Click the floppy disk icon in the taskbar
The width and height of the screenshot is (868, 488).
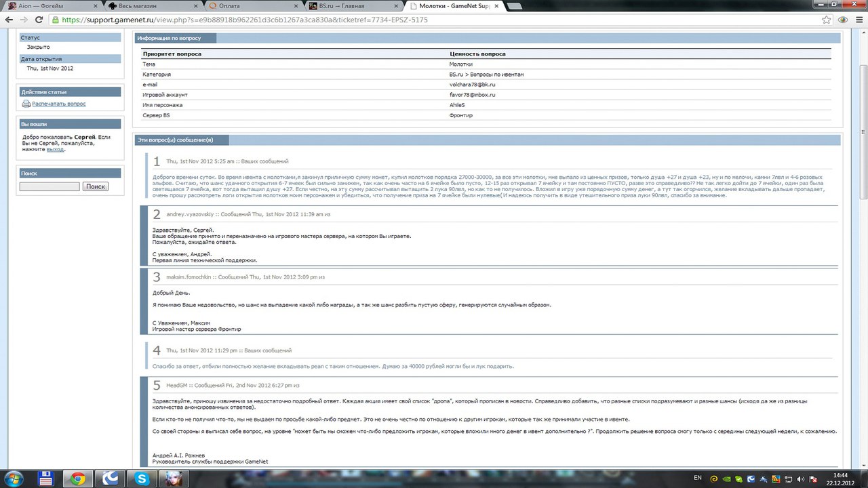point(46,478)
